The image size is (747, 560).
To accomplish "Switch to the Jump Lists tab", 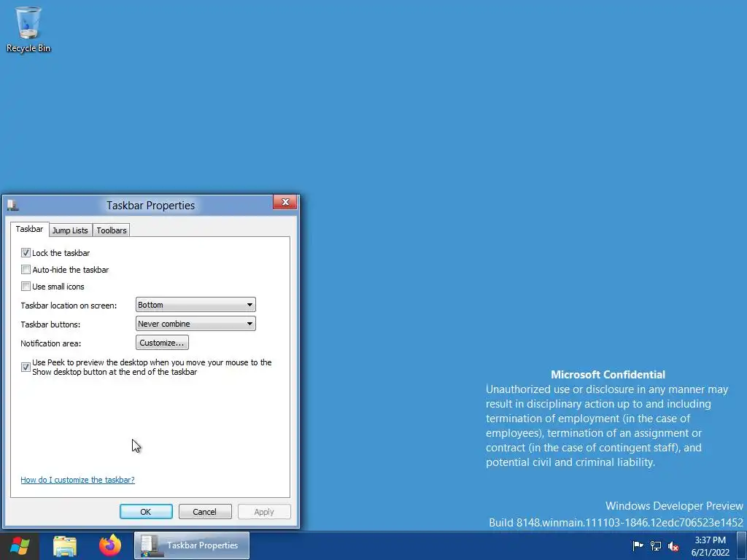I will [x=70, y=230].
